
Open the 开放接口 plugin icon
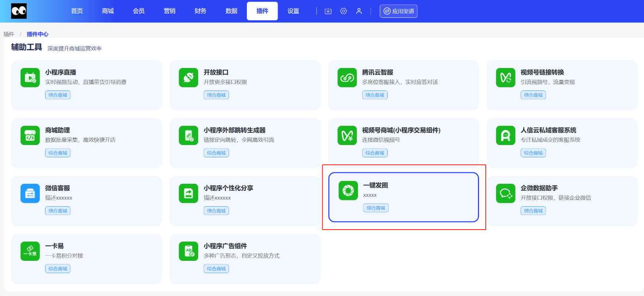coord(188,77)
